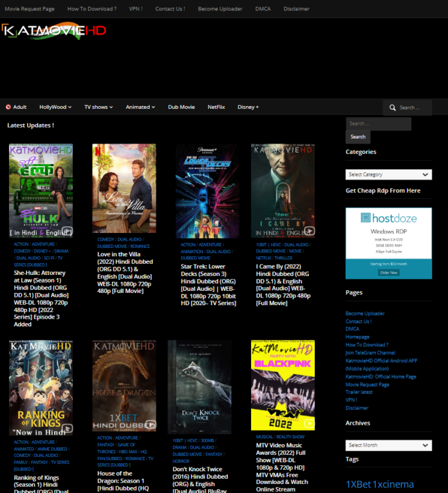The width and height of the screenshot is (448, 493).
Task: Expand the Animated menu dropdown
Action: pos(140,107)
